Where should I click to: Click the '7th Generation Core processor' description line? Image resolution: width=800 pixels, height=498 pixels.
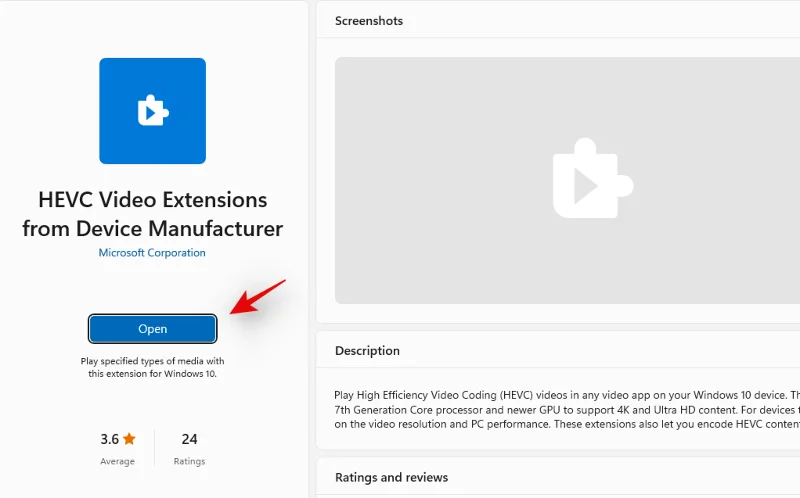(560, 412)
